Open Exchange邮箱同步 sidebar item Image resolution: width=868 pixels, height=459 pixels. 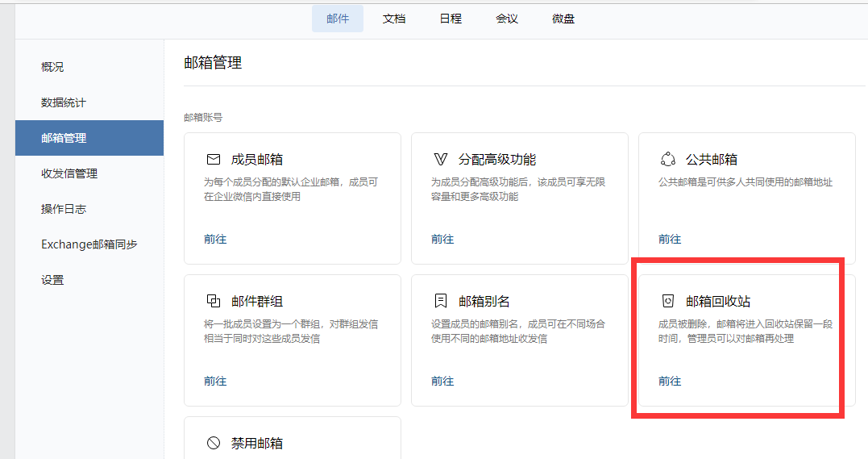click(89, 244)
